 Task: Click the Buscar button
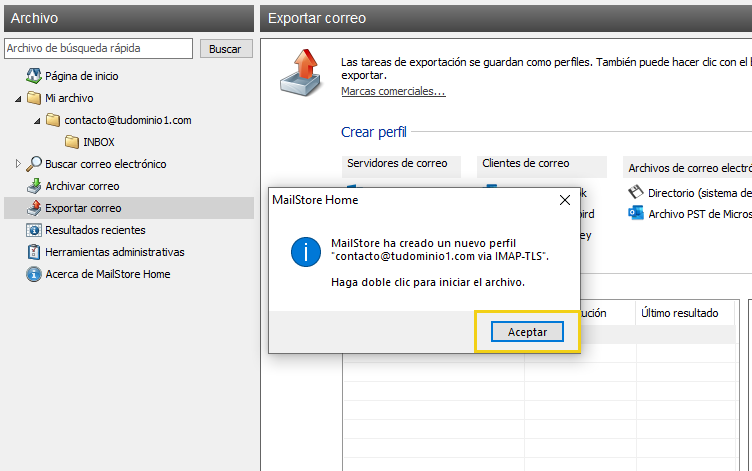(x=226, y=49)
